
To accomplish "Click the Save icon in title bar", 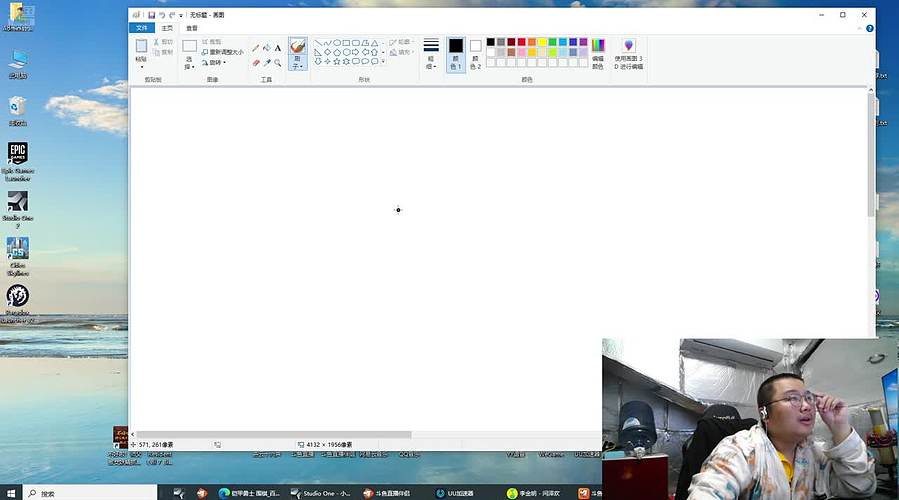I will (x=151, y=15).
